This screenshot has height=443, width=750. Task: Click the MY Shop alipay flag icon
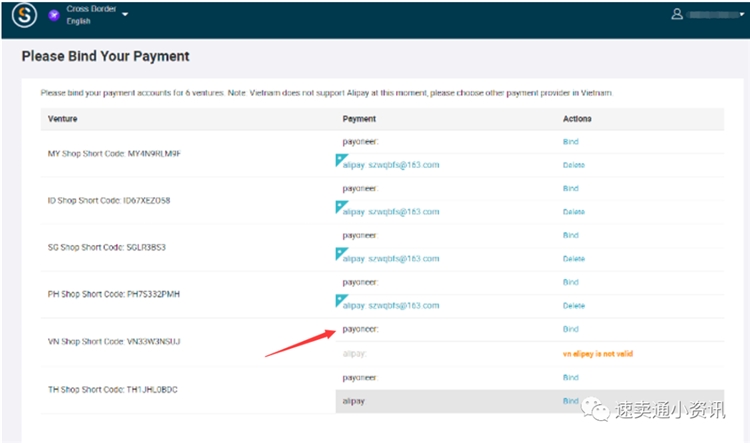(x=341, y=160)
